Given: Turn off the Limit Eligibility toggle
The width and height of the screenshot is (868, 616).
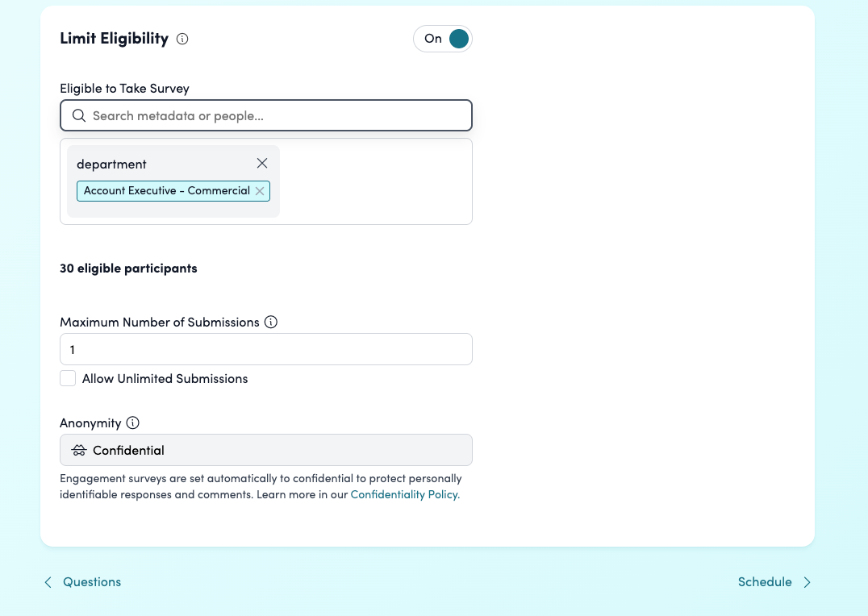Looking at the screenshot, I should (x=443, y=39).
